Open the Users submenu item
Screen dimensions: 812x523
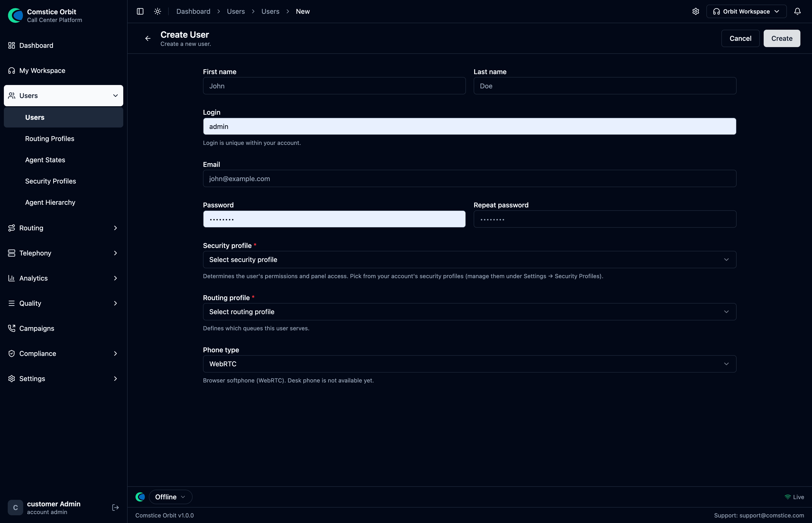tap(64, 117)
